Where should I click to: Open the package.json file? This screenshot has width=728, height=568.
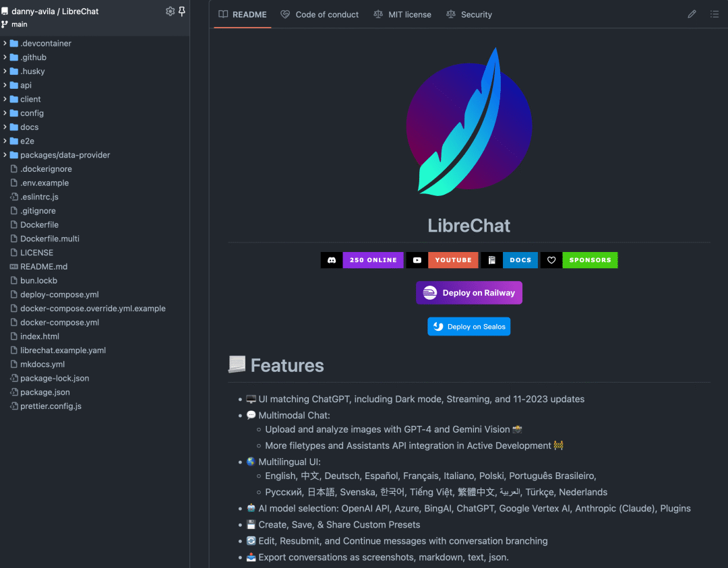point(45,392)
